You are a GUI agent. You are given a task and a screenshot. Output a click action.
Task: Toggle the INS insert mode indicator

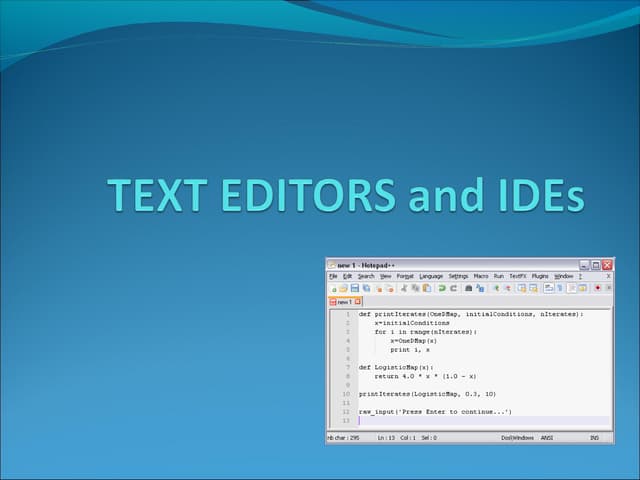click(x=594, y=438)
